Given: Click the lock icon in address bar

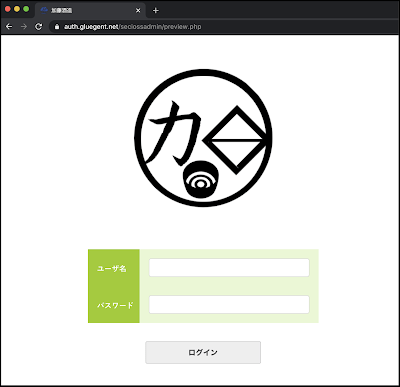Looking at the screenshot, I should [57, 27].
